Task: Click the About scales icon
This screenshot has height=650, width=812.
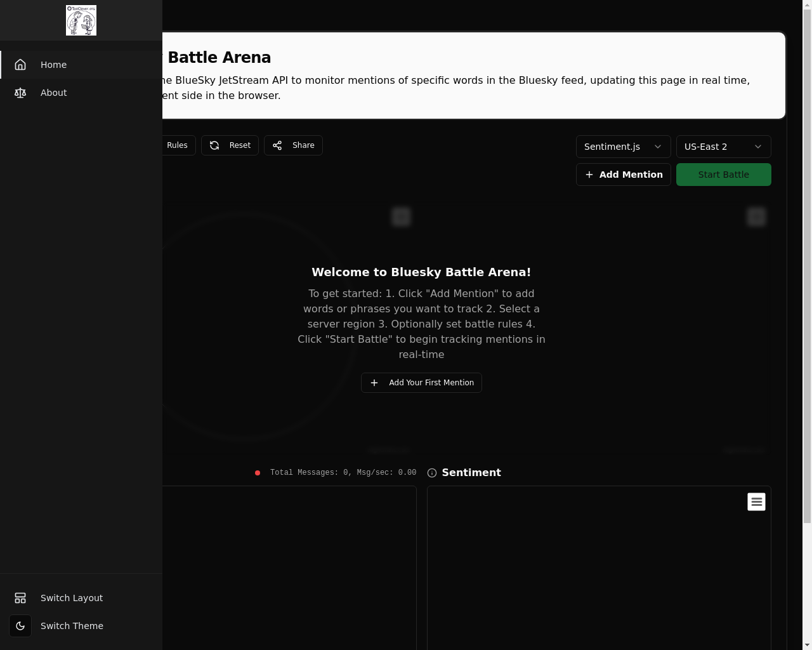Action: pos(20,93)
